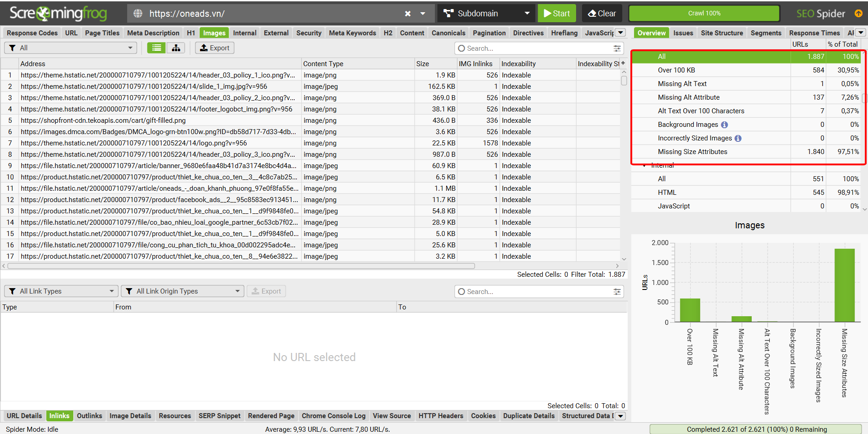Click the Missing Size Attributes chart bar
868x434 pixels.
(x=844, y=285)
